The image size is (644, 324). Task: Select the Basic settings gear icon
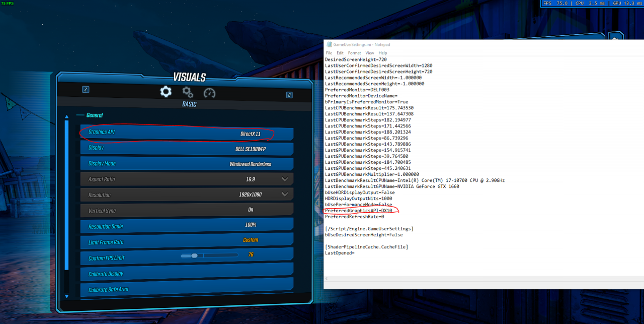coord(166,92)
